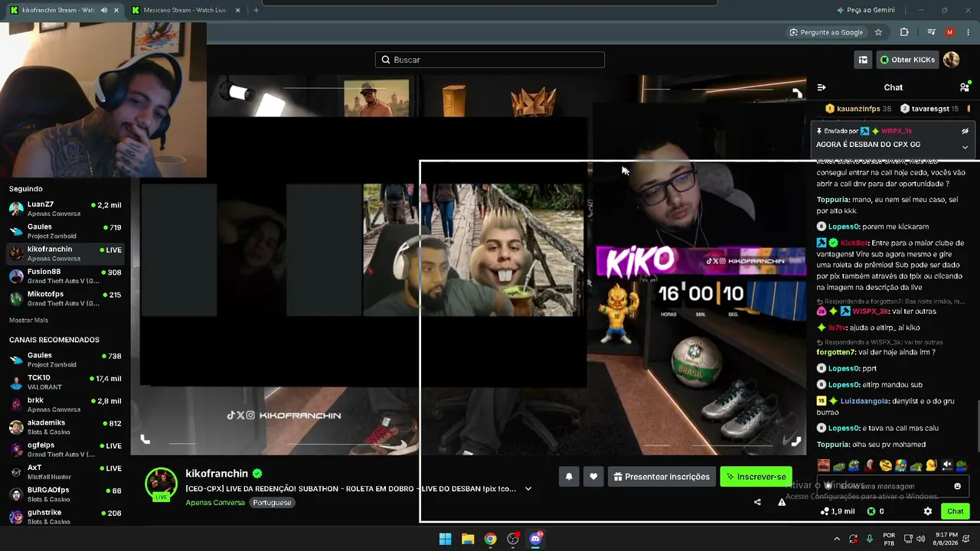Click the Peça ao Gemini button

866,10
